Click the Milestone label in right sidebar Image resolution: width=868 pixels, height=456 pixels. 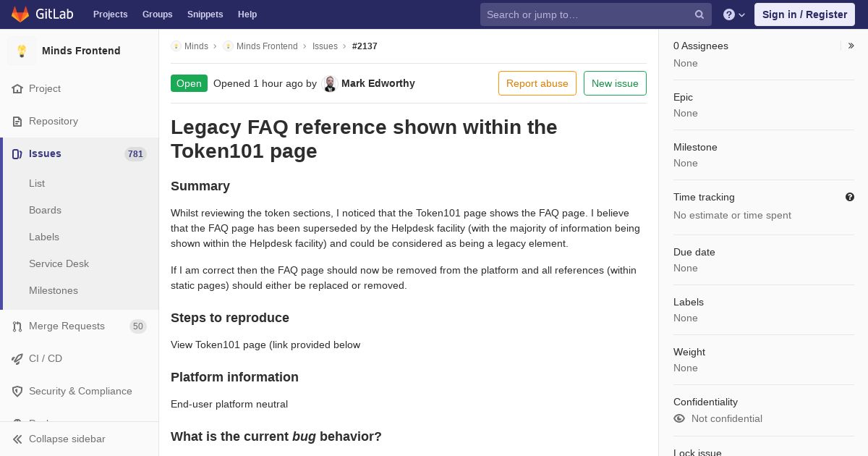695,147
